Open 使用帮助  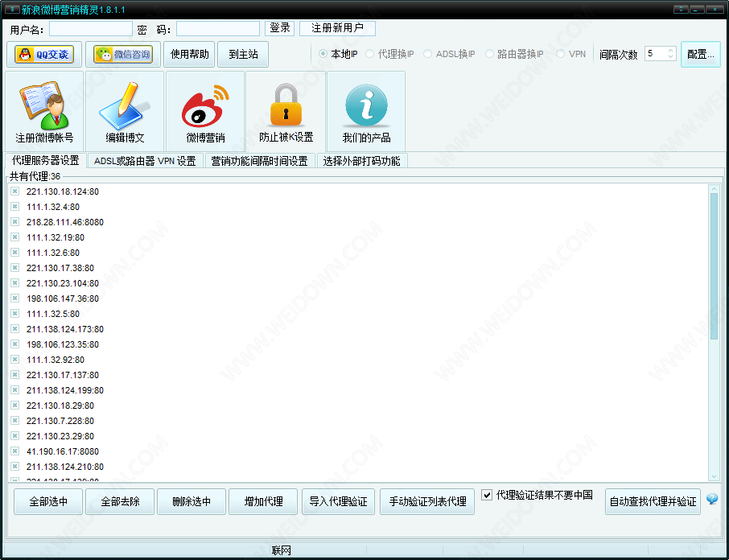pos(190,55)
